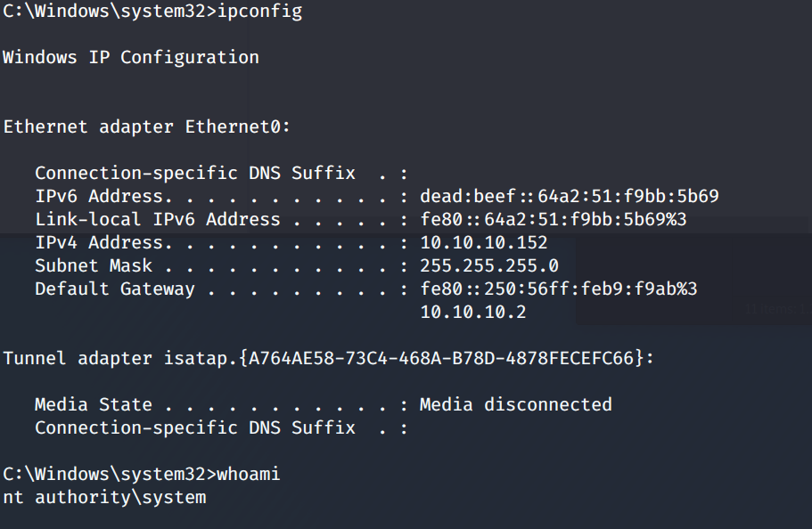Click the IPv4 address 10.10.10.152
The image size is (812, 529).
(x=484, y=242)
